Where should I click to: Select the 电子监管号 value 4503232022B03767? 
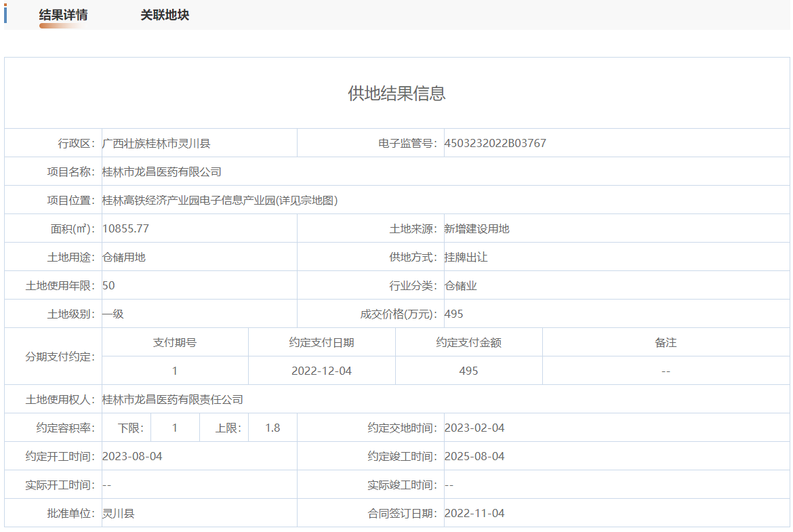click(x=495, y=144)
